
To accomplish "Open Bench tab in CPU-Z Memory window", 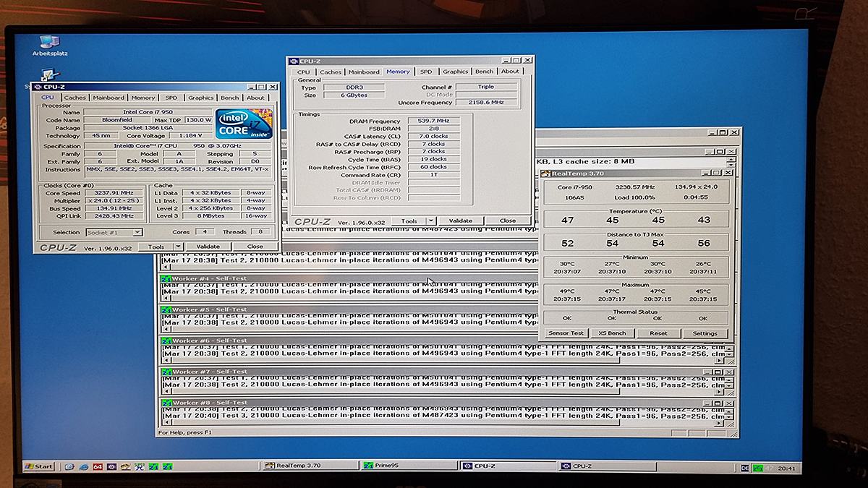I will coord(485,72).
